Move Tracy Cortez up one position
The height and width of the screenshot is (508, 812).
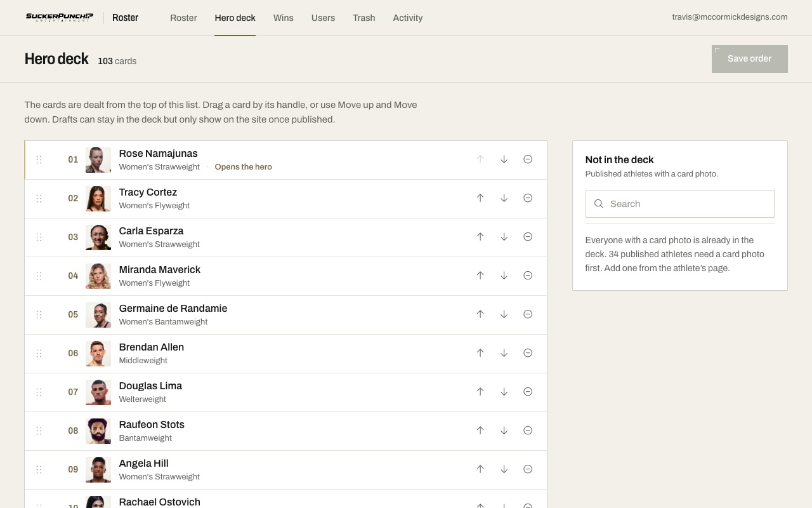480,198
